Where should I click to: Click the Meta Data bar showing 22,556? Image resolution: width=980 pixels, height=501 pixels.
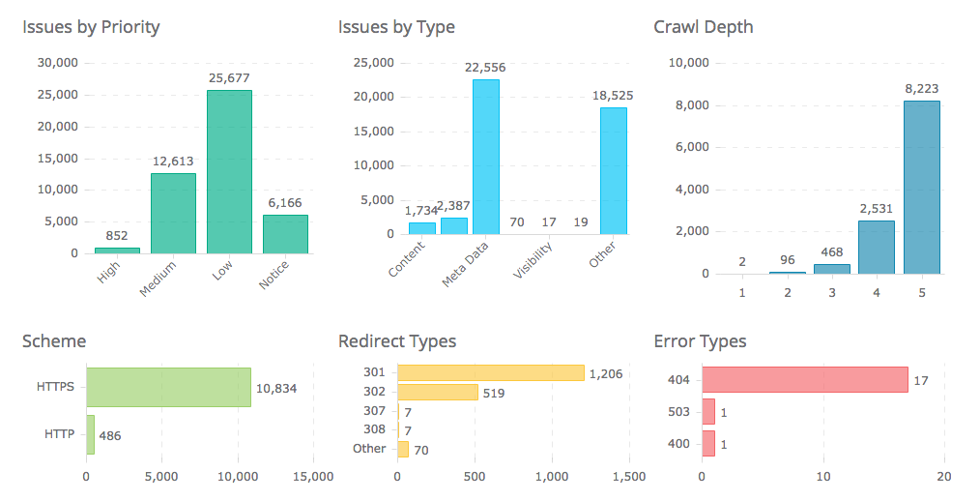[x=486, y=157]
